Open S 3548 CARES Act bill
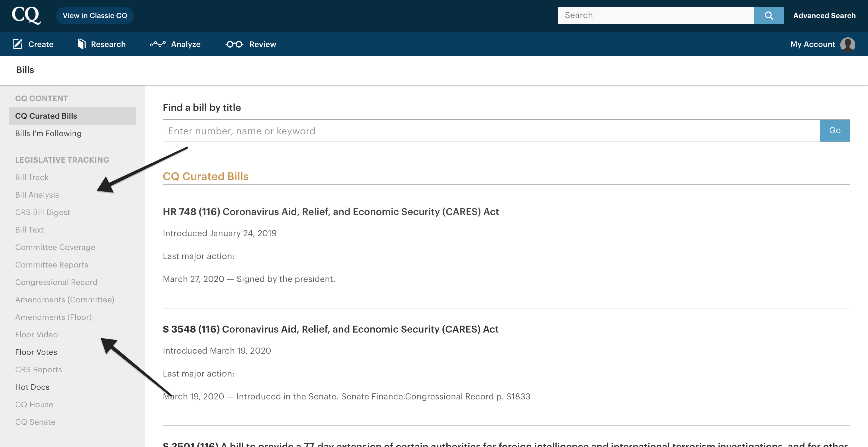The width and height of the screenshot is (868, 447). click(x=330, y=329)
